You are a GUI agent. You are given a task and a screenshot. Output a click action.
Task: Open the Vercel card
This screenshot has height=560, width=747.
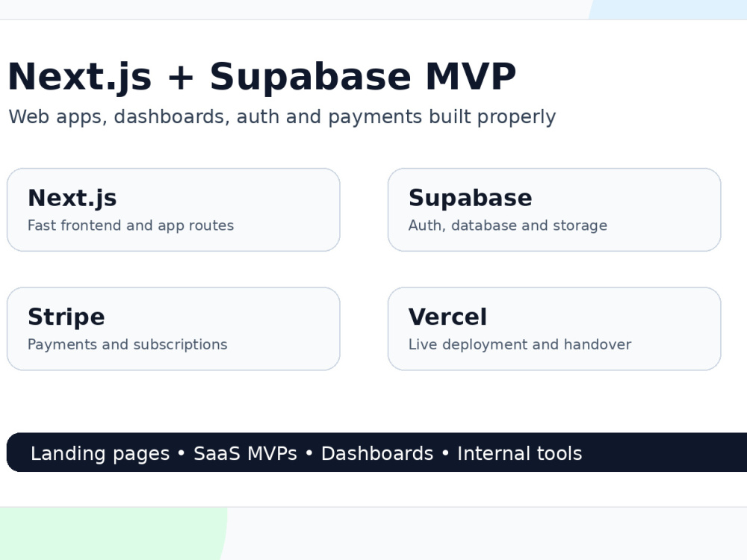click(x=554, y=329)
